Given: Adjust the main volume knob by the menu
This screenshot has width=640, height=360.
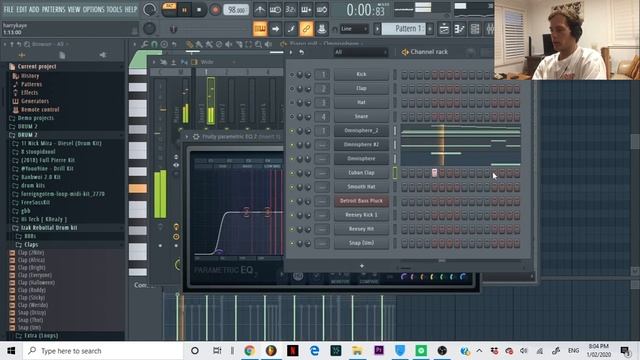Looking at the screenshot, I should coord(149,10).
